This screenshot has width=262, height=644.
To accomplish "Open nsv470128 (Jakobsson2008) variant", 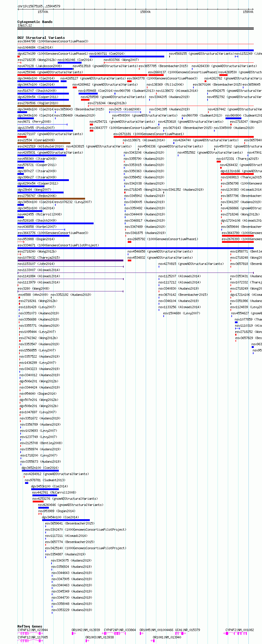I will [x=40, y=66].
